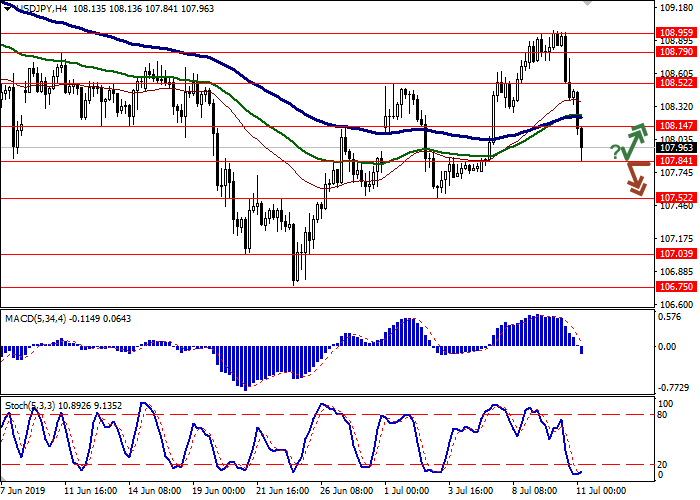
Task: Click the 107.522 support price label
Action: pos(673,198)
